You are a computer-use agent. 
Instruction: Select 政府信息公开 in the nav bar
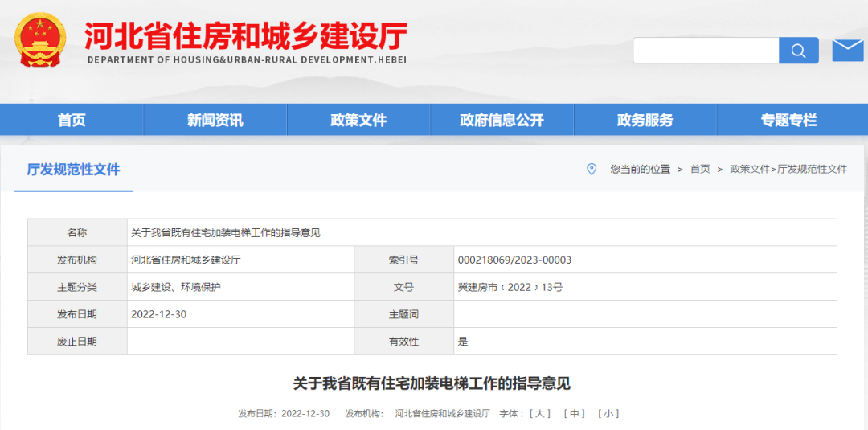[x=502, y=120]
